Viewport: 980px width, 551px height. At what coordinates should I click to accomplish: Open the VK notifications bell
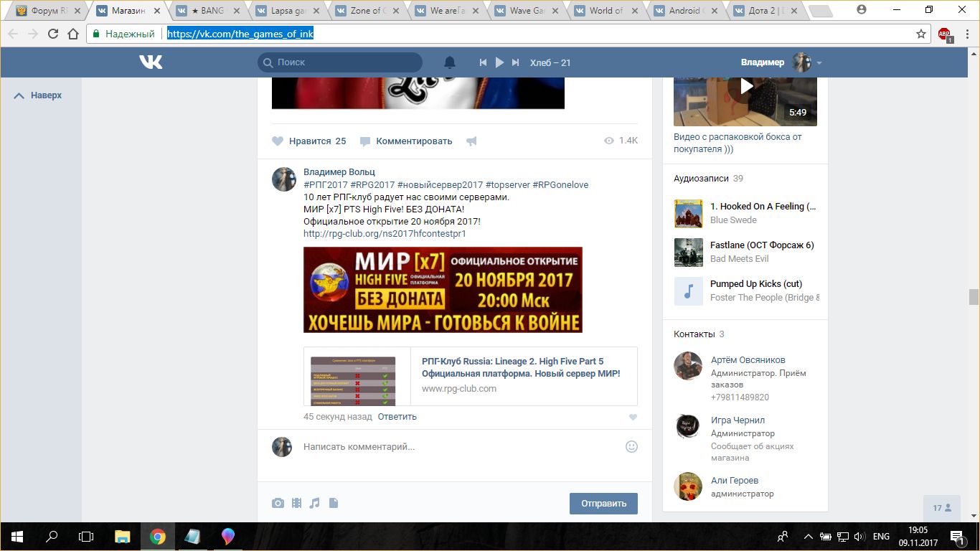pos(450,62)
